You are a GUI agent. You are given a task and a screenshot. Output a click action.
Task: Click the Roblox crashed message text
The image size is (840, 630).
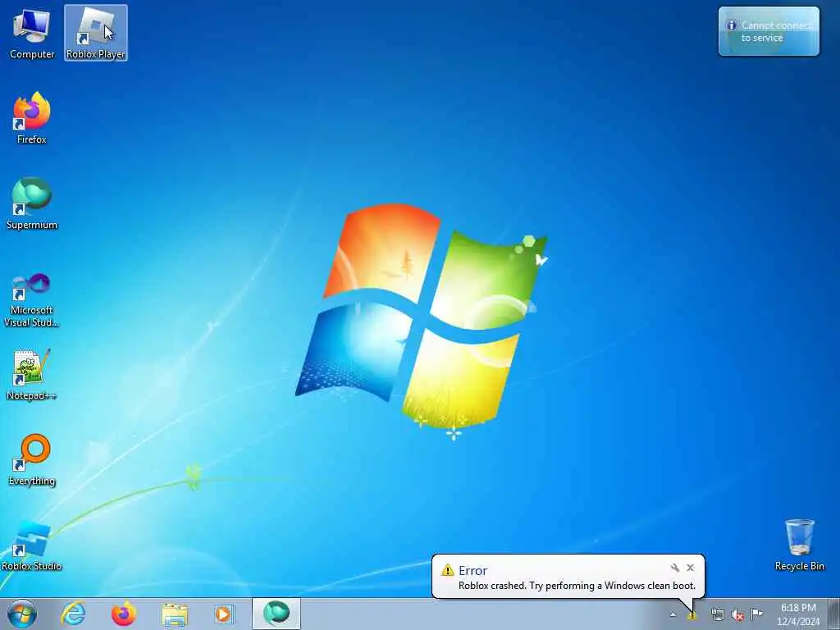[577, 586]
